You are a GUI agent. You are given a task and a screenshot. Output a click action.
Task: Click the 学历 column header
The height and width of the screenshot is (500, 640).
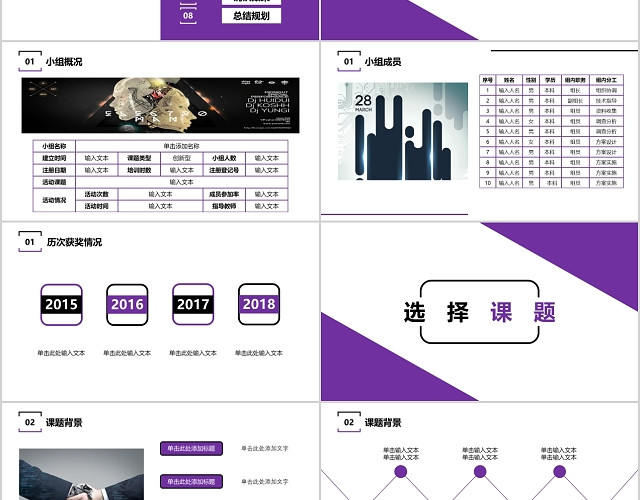pyautogui.click(x=550, y=80)
